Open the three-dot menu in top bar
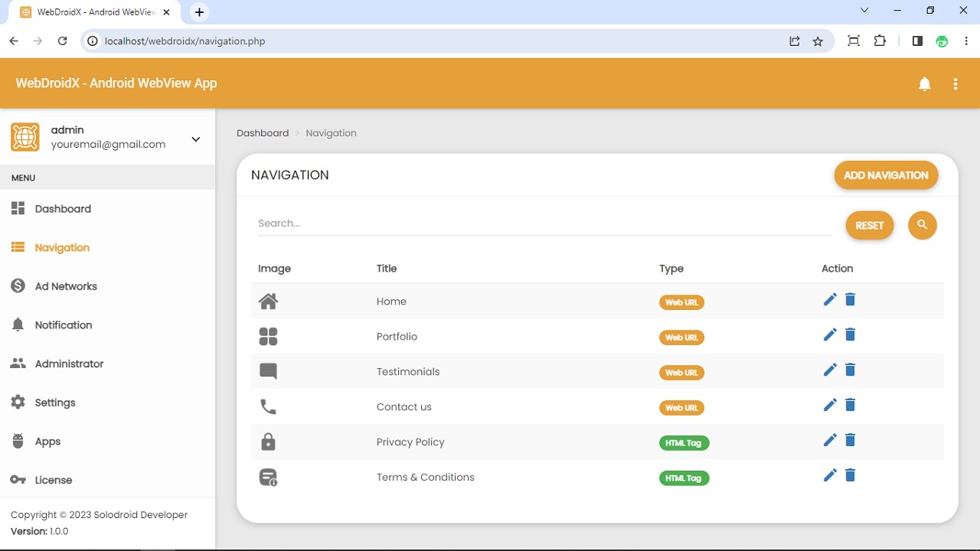Viewport: 980px width, 551px height. [955, 84]
